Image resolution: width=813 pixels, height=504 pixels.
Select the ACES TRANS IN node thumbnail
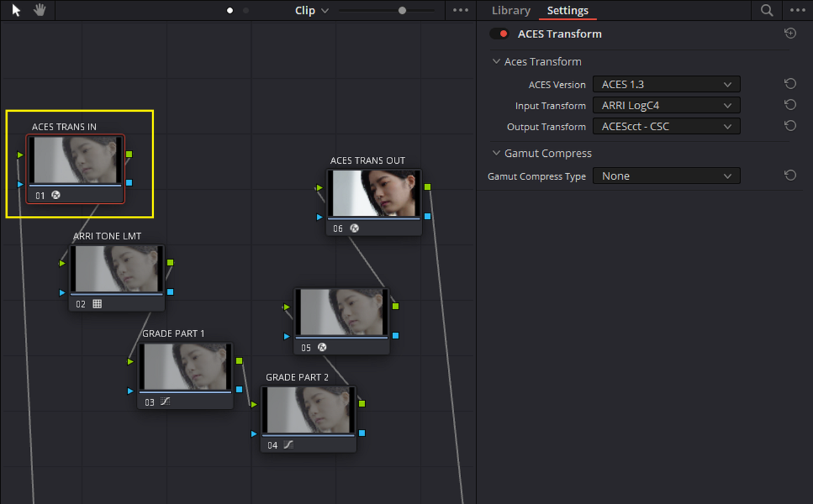click(76, 161)
